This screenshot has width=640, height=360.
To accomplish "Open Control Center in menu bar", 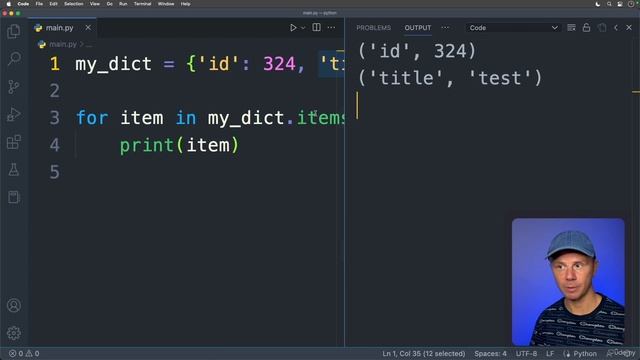I will point(620,4).
